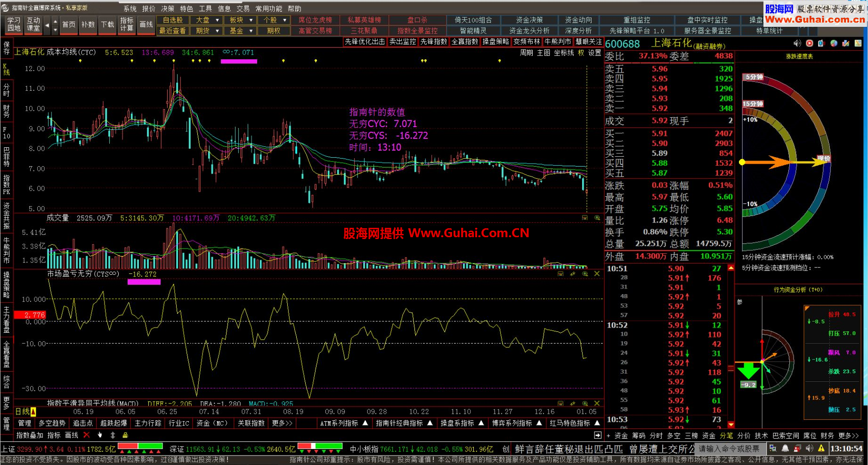Click the restore-window icon of volume panel
This screenshot has height=465, width=868.
[x=584, y=217]
